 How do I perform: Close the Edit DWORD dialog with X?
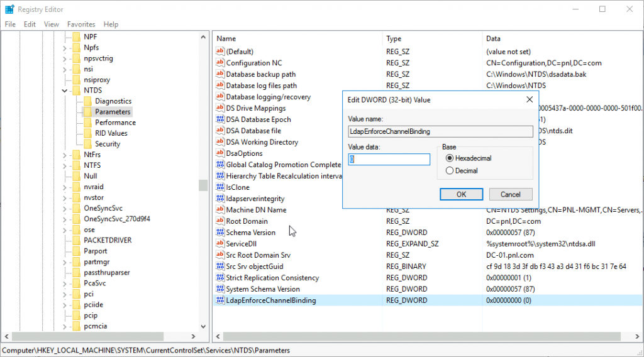[530, 100]
